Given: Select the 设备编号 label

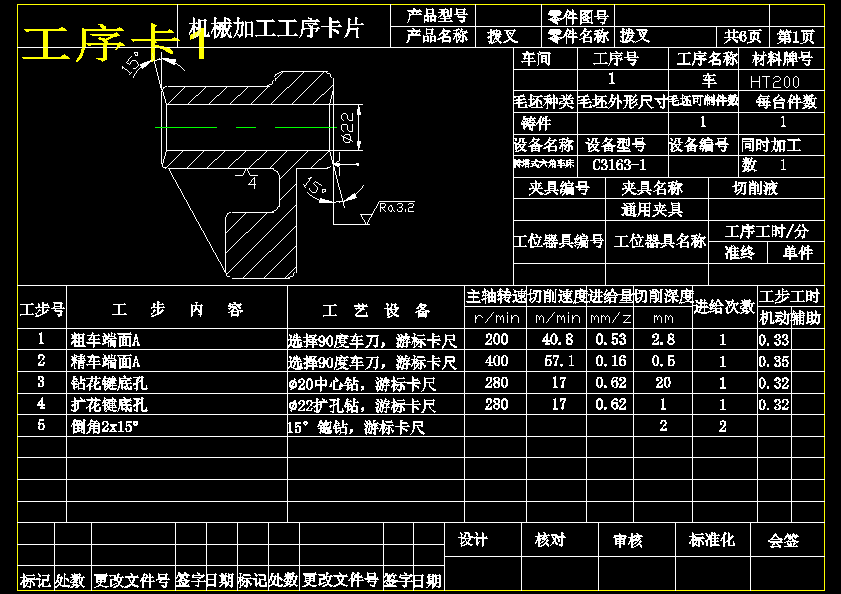Looking at the screenshot, I should tap(698, 145).
